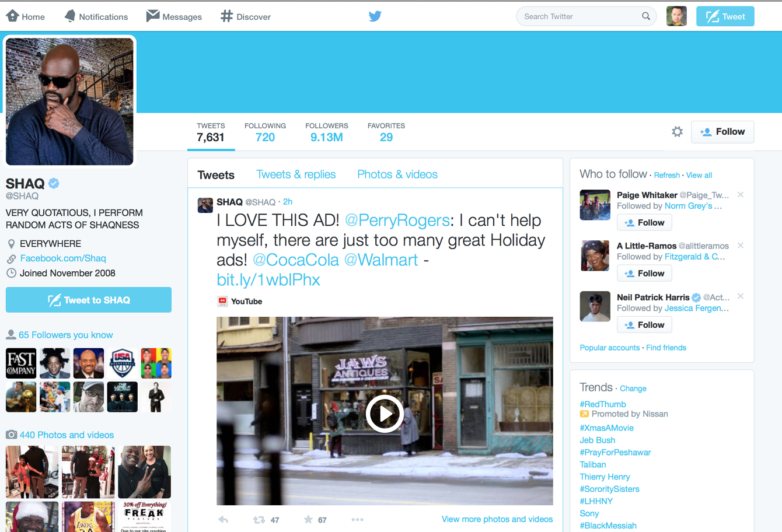
Task: Open the @Walmart mention
Action: click(381, 260)
